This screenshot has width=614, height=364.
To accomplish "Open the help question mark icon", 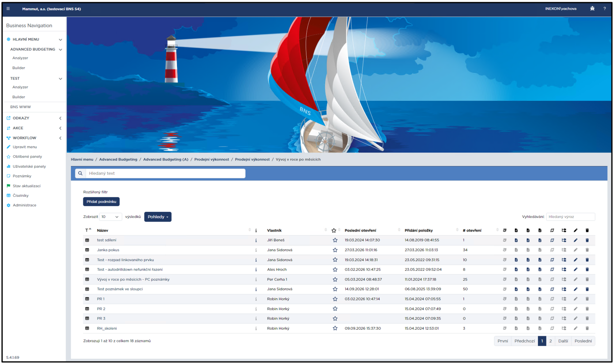I will (604, 9).
